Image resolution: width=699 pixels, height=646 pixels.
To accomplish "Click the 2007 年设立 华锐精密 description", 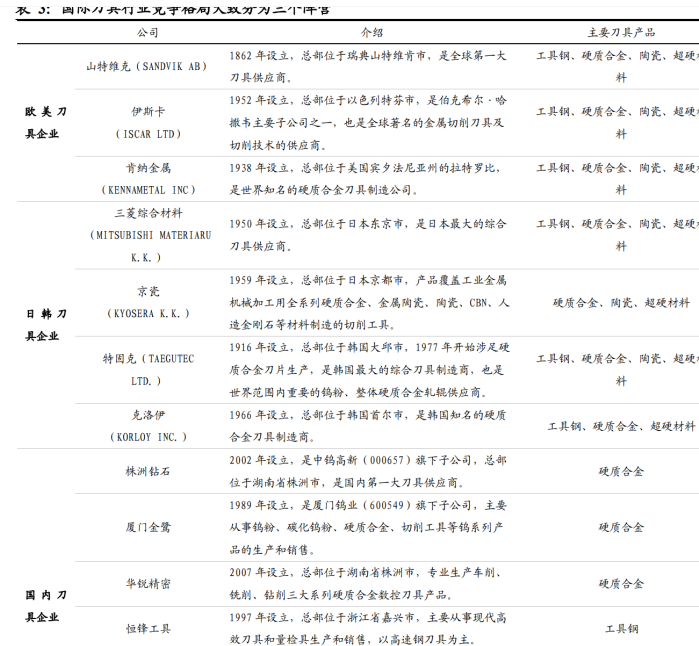I will 366,584.
